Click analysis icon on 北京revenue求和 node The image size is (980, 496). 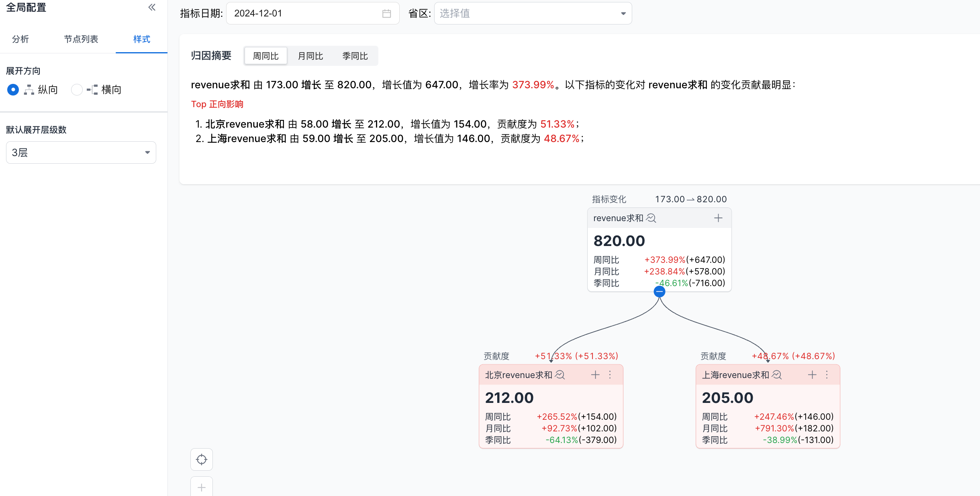560,375
